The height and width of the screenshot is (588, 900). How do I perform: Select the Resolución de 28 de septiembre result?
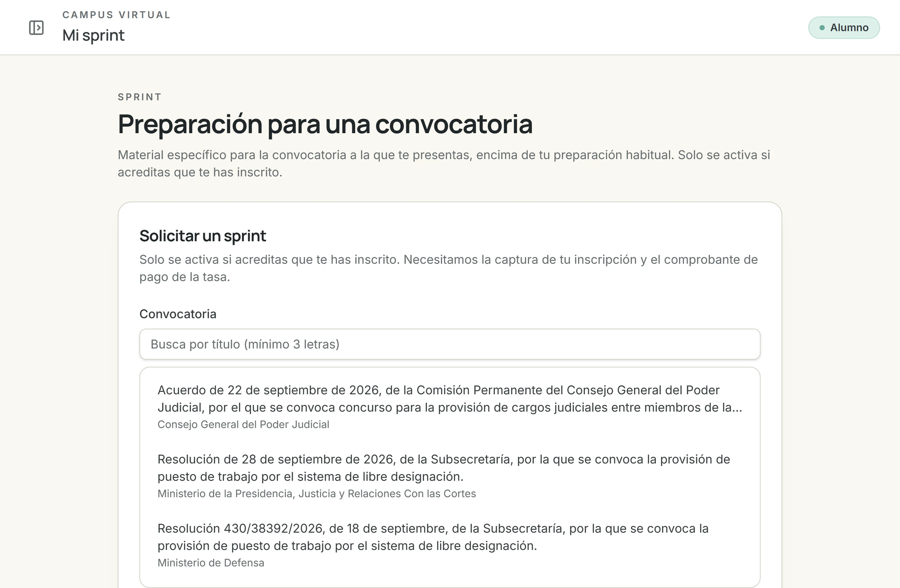click(x=450, y=476)
